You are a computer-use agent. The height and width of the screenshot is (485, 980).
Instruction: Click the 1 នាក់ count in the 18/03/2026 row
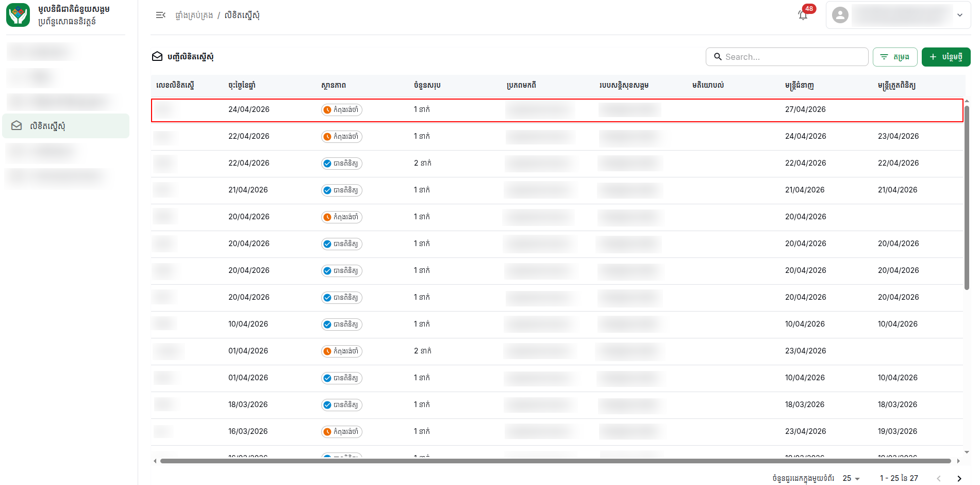422,405
